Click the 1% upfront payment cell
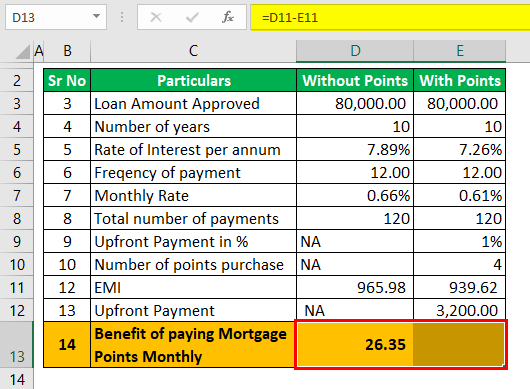The image size is (530, 389). tap(460, 241)
